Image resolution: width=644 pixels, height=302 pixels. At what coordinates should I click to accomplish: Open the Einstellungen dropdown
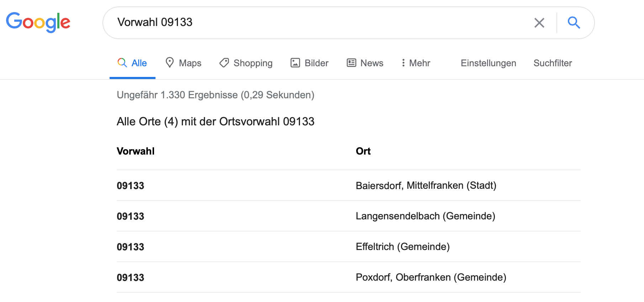pyautogui.click(x=488, y=63)
